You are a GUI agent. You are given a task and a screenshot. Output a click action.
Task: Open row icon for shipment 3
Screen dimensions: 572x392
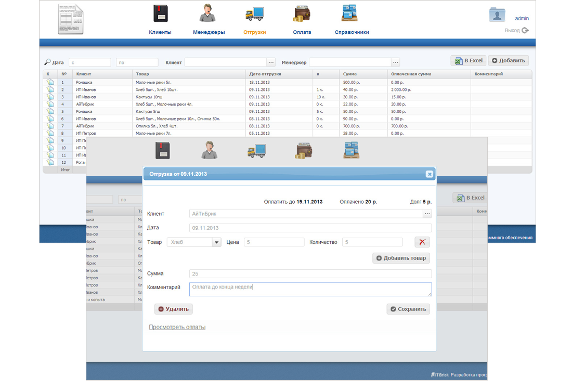pos(50,97)
